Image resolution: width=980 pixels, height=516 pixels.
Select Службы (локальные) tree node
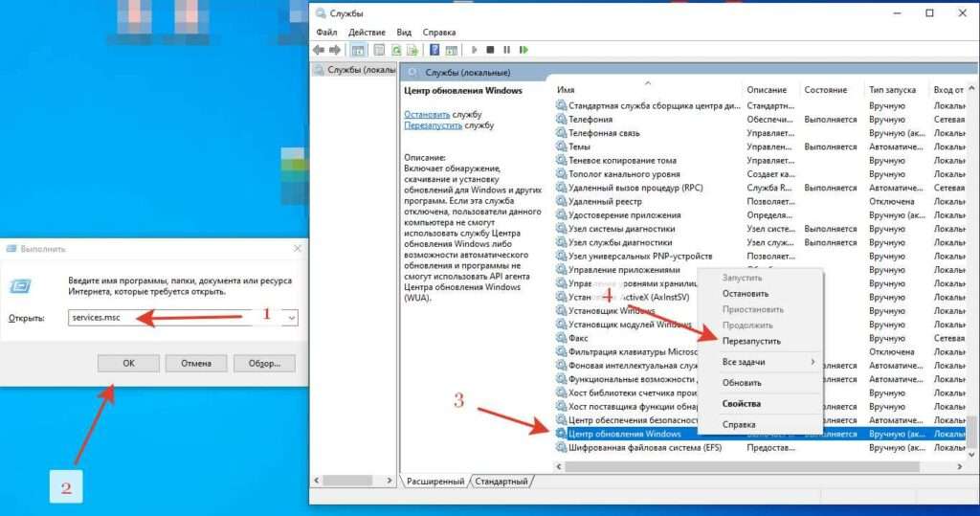tap(354, 70)
